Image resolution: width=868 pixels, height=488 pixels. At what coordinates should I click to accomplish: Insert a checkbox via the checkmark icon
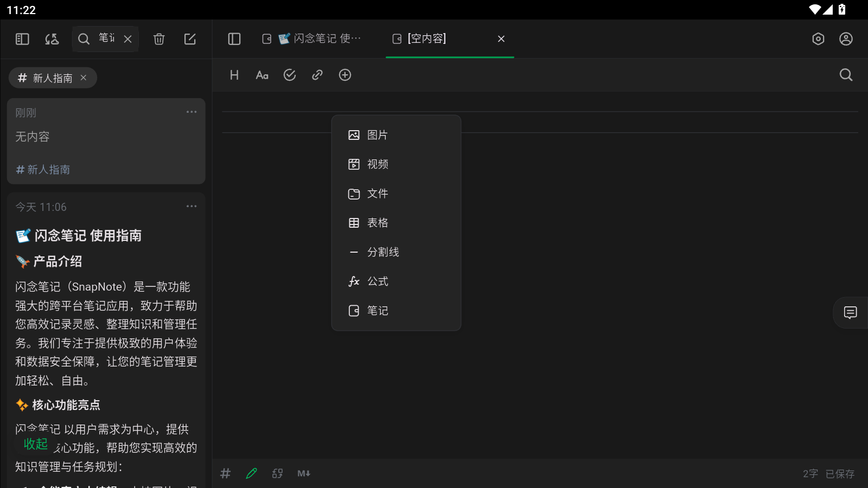290,75
